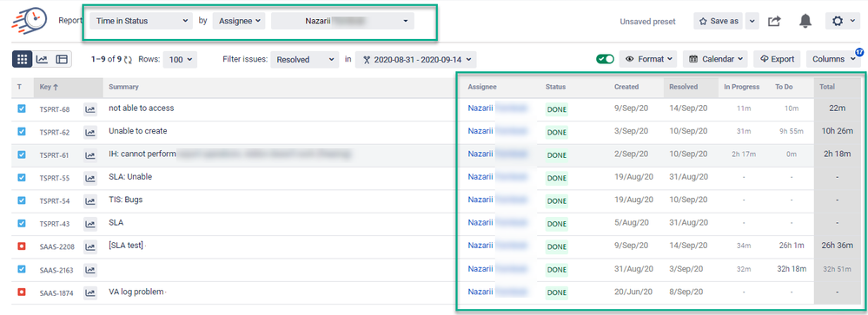Open the Columns dropdown

point(833,59)
